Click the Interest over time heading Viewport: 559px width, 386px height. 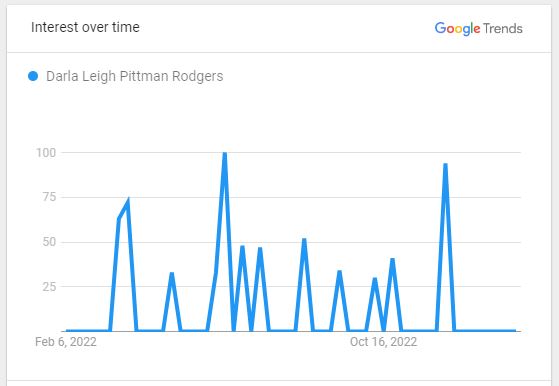85,27
